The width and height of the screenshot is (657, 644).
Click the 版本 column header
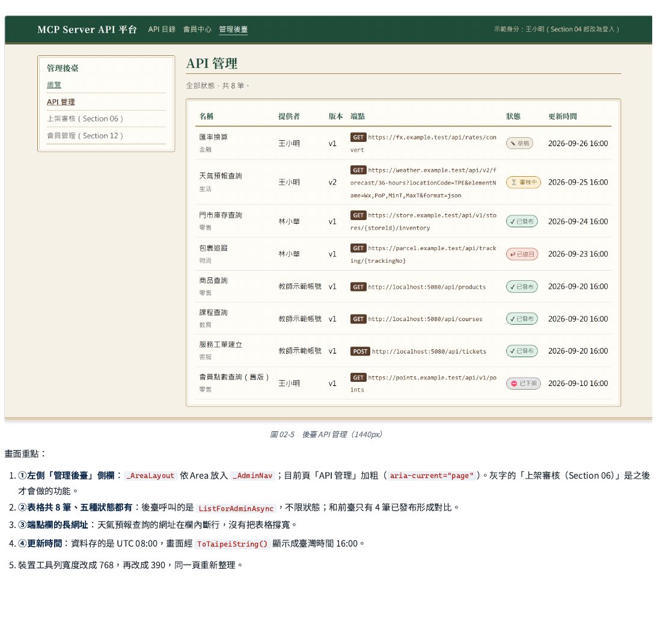click(335, 117)
